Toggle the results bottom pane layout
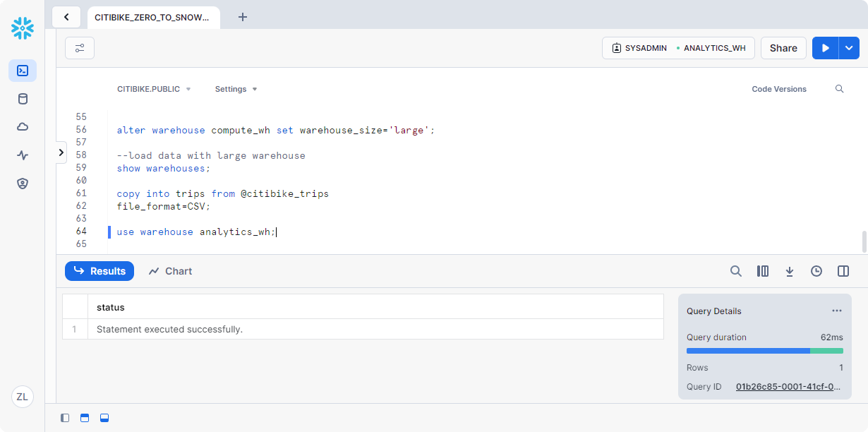The height and width of the screenshot is (432, 868). [104, 418]
